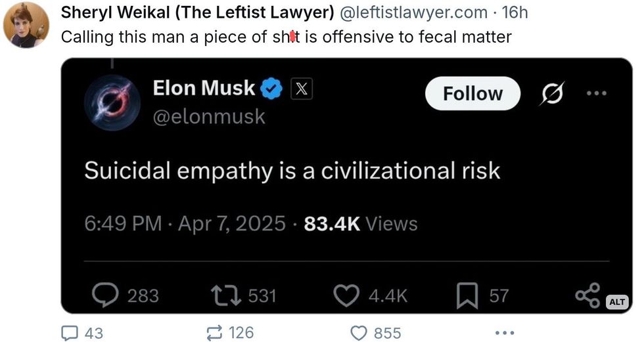Viewport: 644px width, 342px height.
Task: Click the embedded tweet's comment bubble icon
Action: [x=104, y=295]
